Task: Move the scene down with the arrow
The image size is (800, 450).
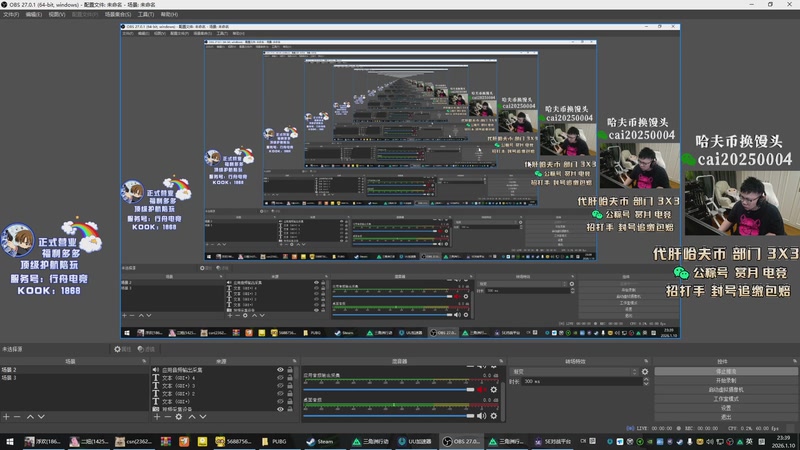Action: 41,417
